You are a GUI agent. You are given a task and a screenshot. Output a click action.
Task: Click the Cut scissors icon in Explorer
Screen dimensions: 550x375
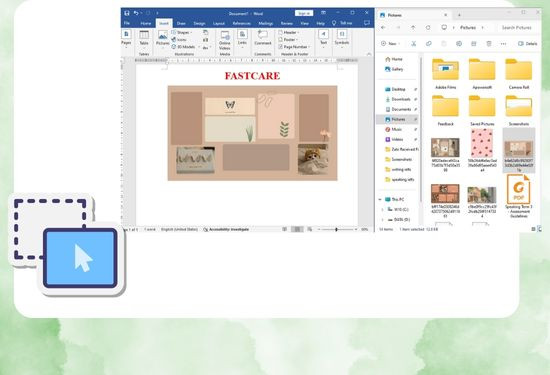click(414, 43)
